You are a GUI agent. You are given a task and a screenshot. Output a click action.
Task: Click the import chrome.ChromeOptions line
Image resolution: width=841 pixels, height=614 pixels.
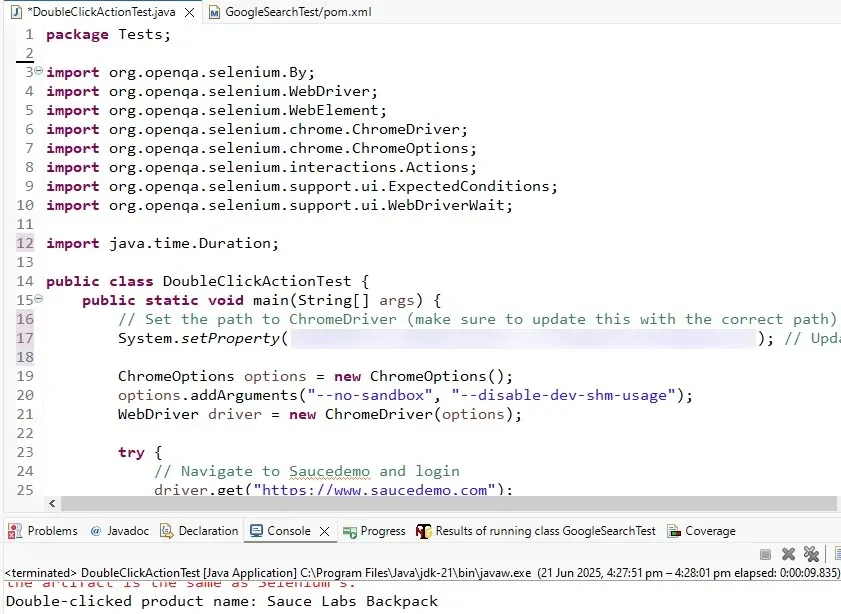pos(261,149)
